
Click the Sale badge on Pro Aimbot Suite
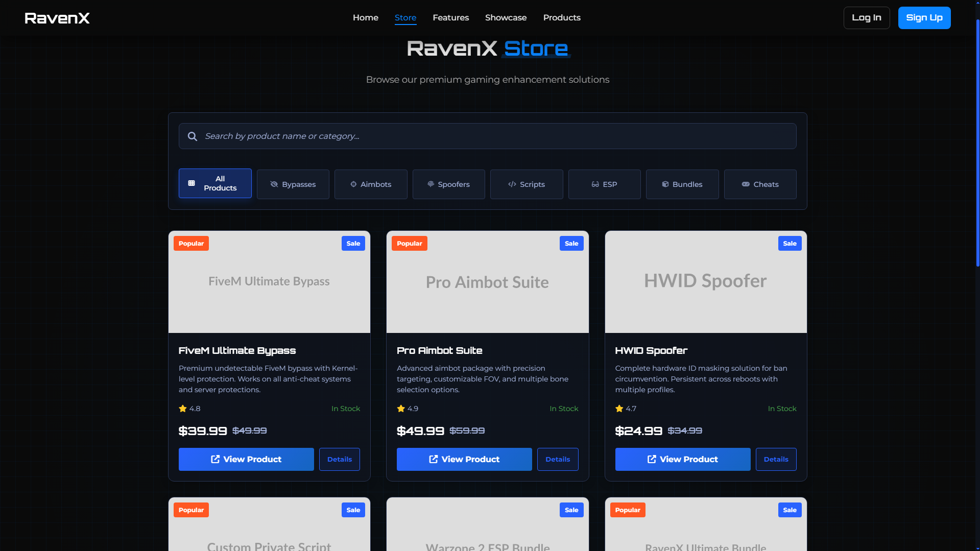pyautogui.click(x=571, y=244)
